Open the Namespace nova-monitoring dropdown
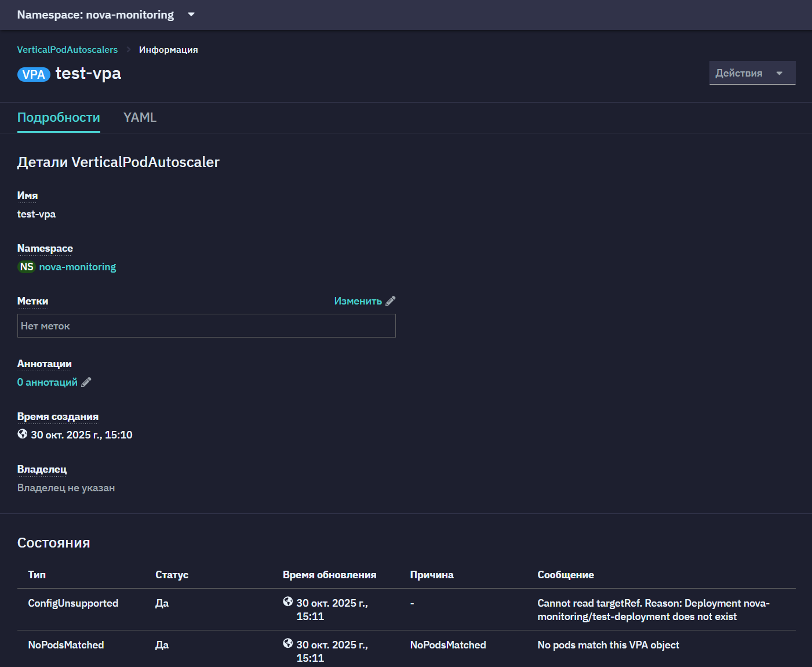Image resolution: width=812 pixels, height=667 pixels. (106, 14)
